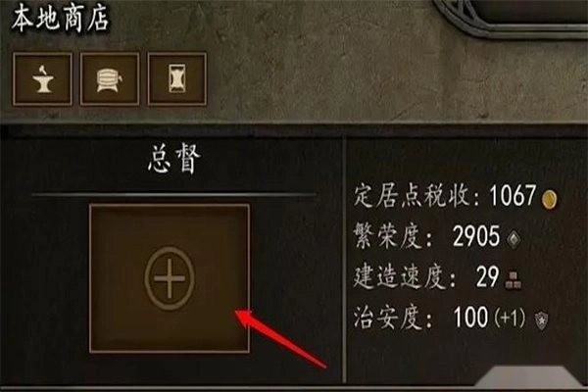Screen dimensions: 588x392
Task: Open the smithy anvil workshop
Action: click(43, 78)
